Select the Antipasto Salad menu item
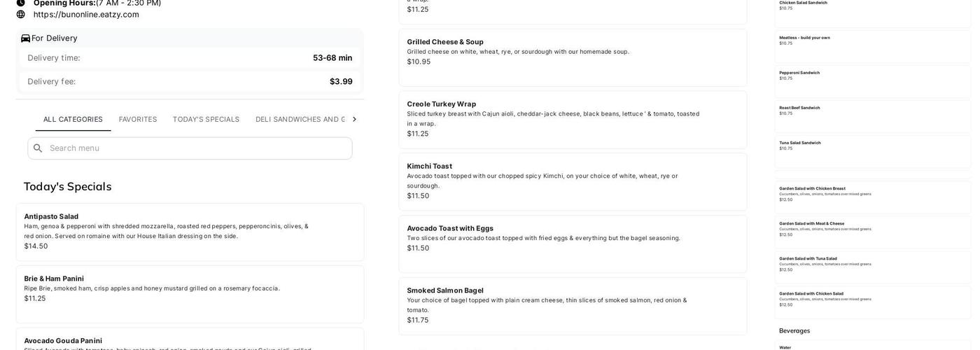Screen dimensions: 980x350 click(x=190, y=232)
